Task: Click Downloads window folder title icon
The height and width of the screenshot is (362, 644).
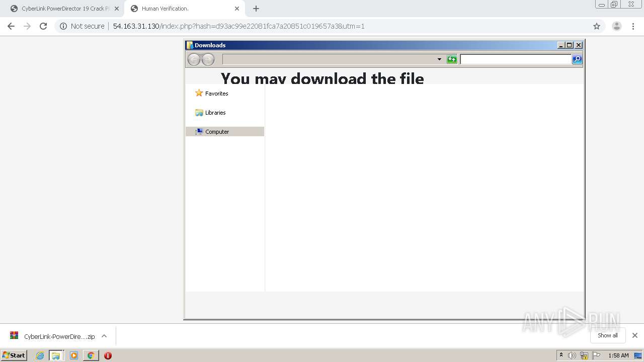Action: click(x=190, y=45)
